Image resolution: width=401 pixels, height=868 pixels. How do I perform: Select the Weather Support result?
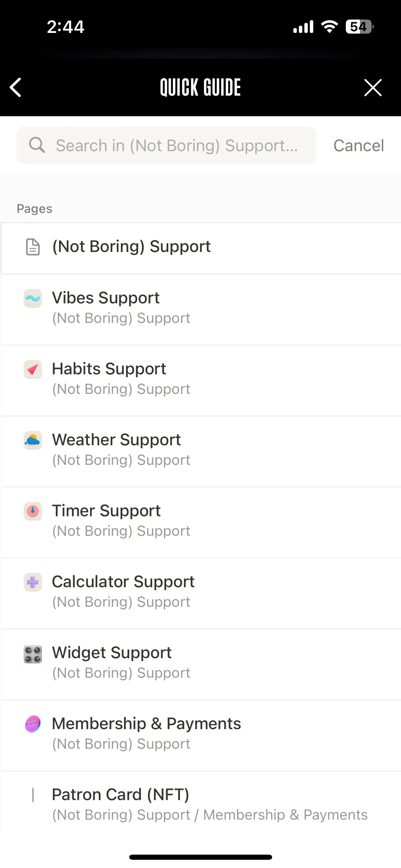[x=200, y=451]
